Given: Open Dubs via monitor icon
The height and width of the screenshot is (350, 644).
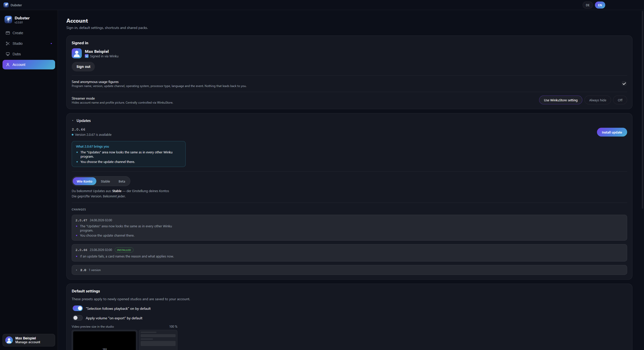Looking at the screenshot, I should pyautogui.click(x=8, y=54).
